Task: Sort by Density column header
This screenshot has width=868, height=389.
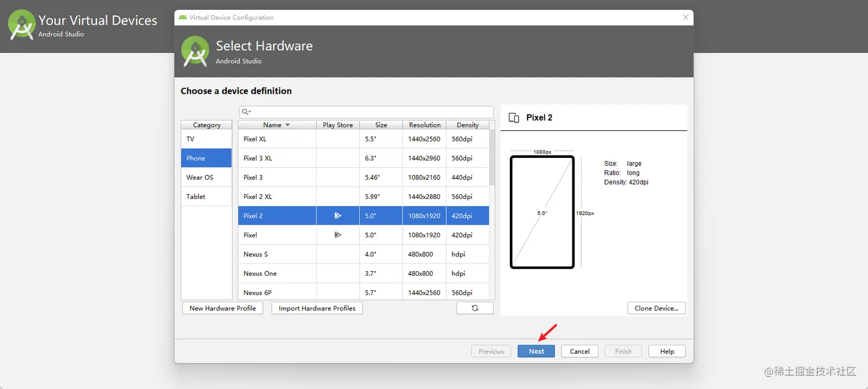Action: [468, 125]
